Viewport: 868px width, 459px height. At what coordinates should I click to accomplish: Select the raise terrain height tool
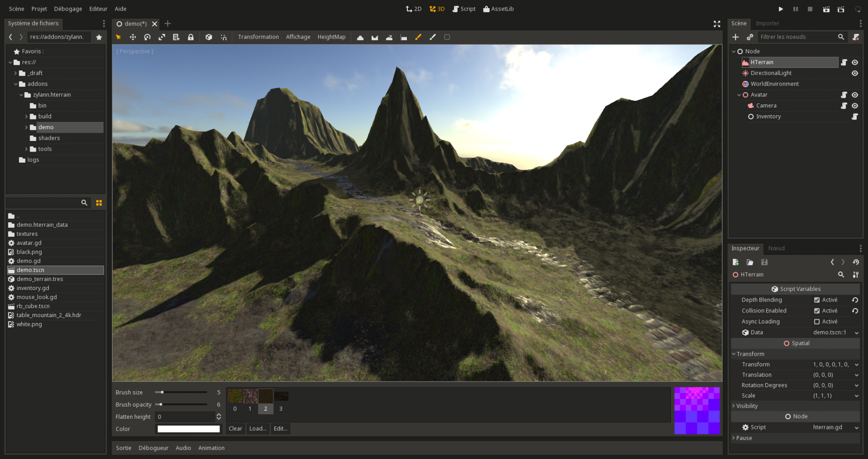point(360,37)
